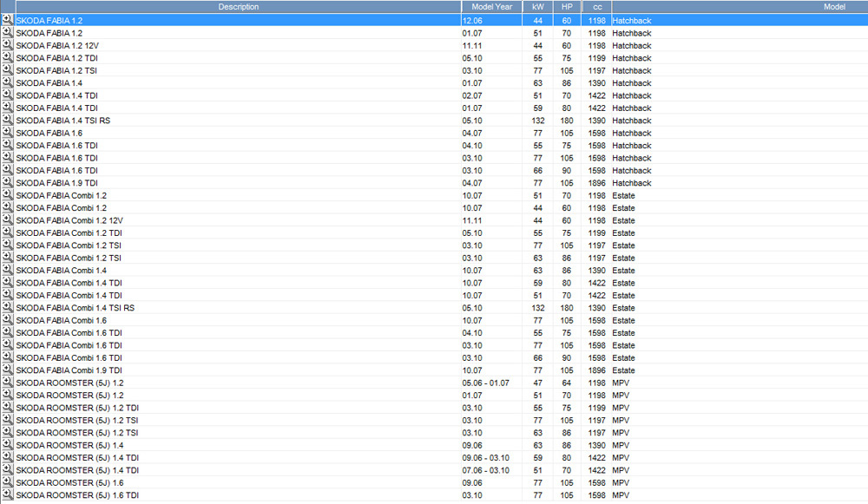
Task: Click the Estate cell in the FABIA Combi 1.9 TDI row
Action: coord(623,370)
